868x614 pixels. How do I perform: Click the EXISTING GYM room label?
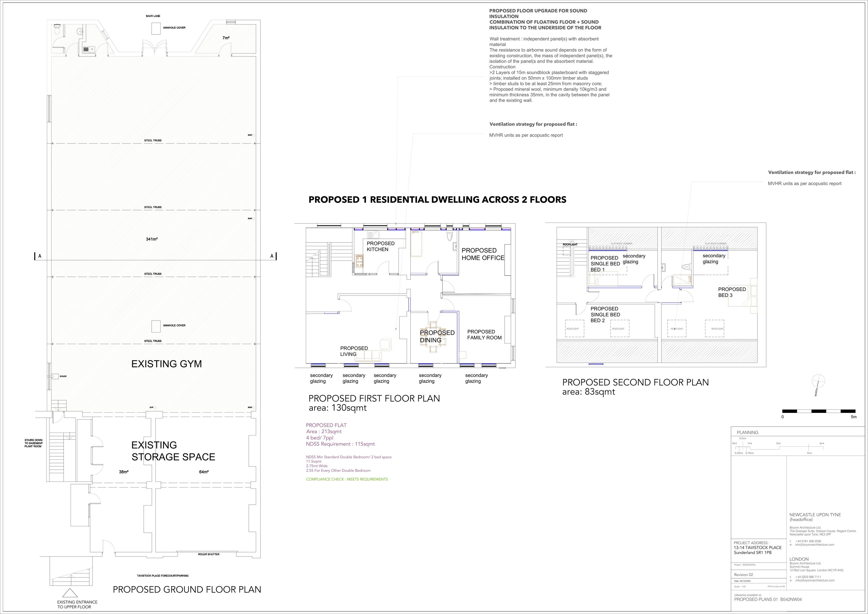pos(166,364)
